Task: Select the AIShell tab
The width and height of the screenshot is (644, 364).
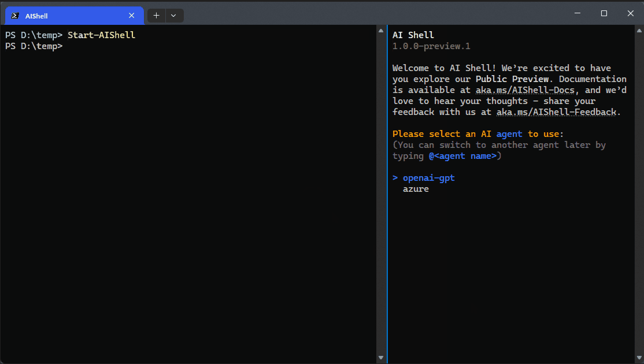Action: click(x=75, y=16)
